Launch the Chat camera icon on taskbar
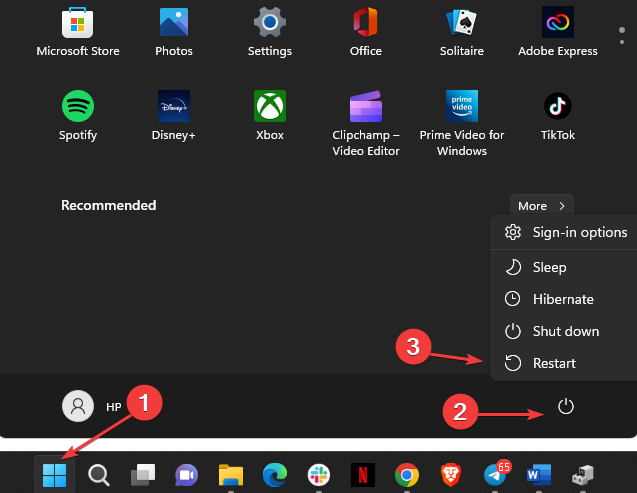637x493 pixels. click(186, 475)
